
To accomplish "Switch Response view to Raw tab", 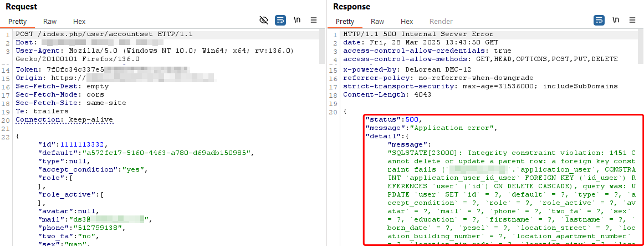I will (377, 22).
